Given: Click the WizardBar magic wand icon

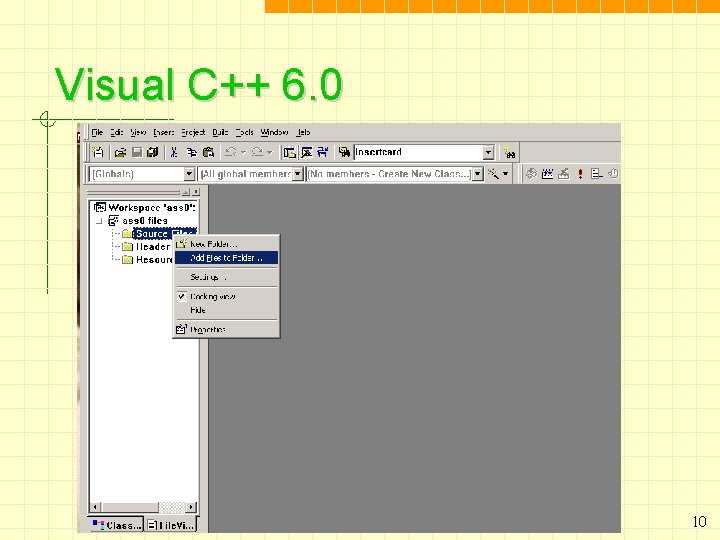Looking at the screenshot, I should tap(494, 174).
